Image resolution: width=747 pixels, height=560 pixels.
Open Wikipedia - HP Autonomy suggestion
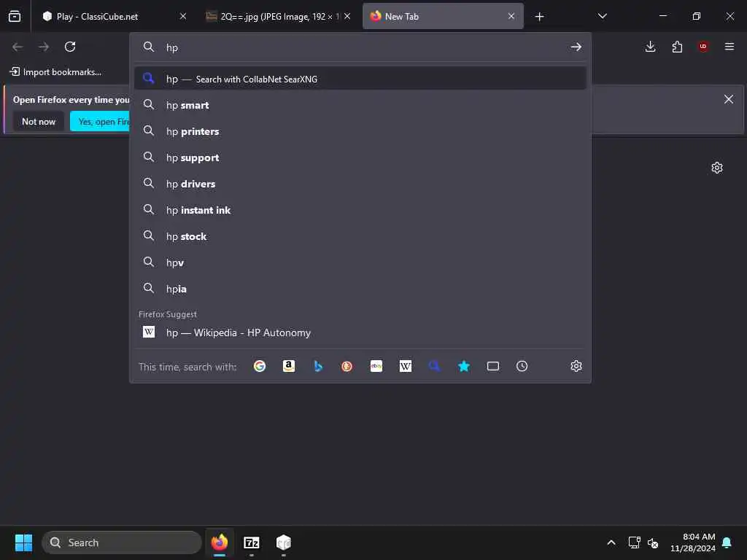360,332
